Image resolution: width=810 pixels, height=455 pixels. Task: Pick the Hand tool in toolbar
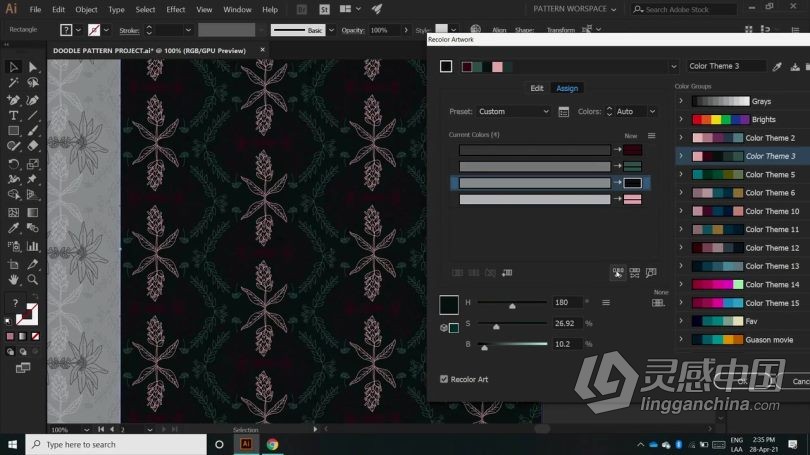point(14,279)
